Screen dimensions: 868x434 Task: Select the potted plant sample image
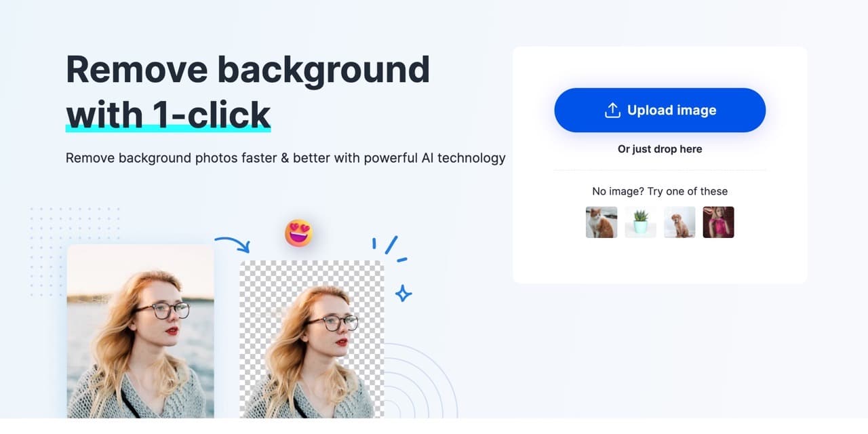pos(640,222)
